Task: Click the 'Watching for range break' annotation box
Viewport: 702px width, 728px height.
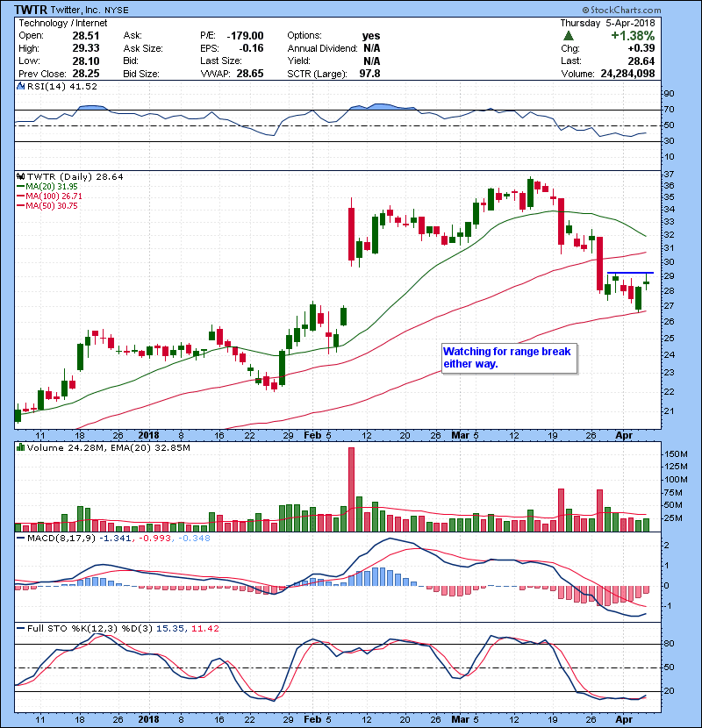Action: 509,358
